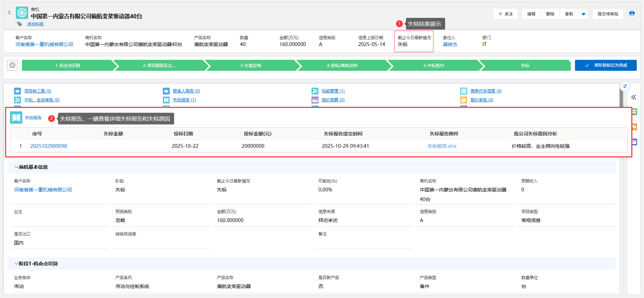The image size is (644, 298).
Task: Select the 4-投标/商务谈判 stage
Action: click(x=342, y=65)
